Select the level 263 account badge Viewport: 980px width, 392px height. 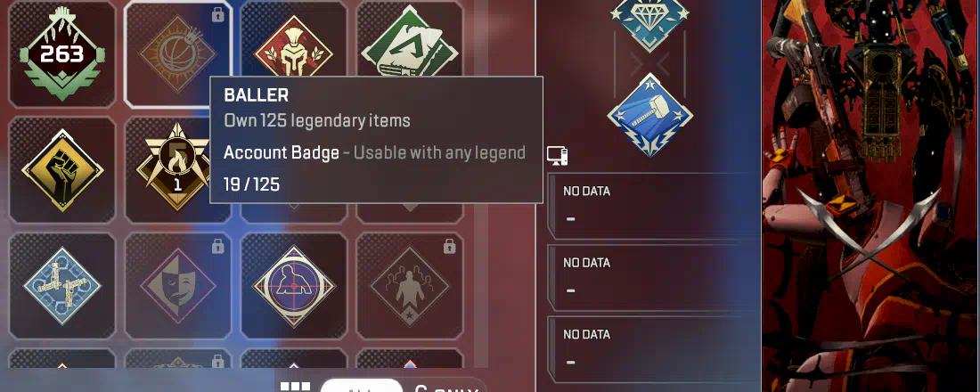click(61, 53)
